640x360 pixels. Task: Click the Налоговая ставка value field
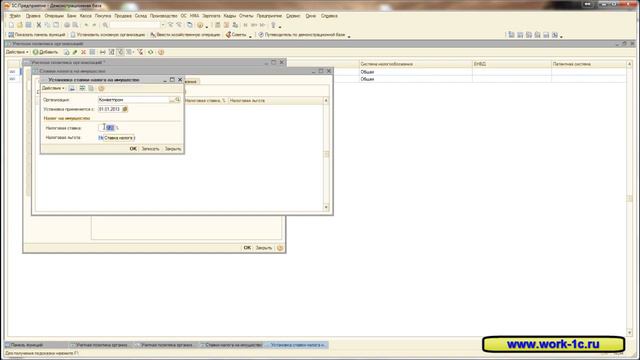point(107,128)
